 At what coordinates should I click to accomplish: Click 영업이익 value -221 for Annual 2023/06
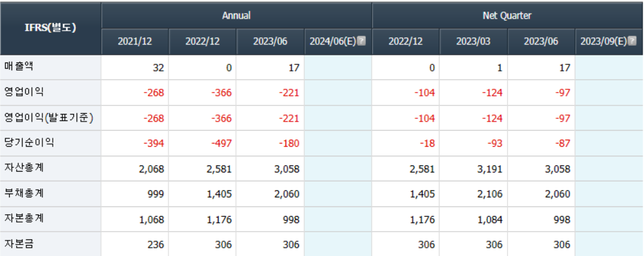(x=289, y=93)
